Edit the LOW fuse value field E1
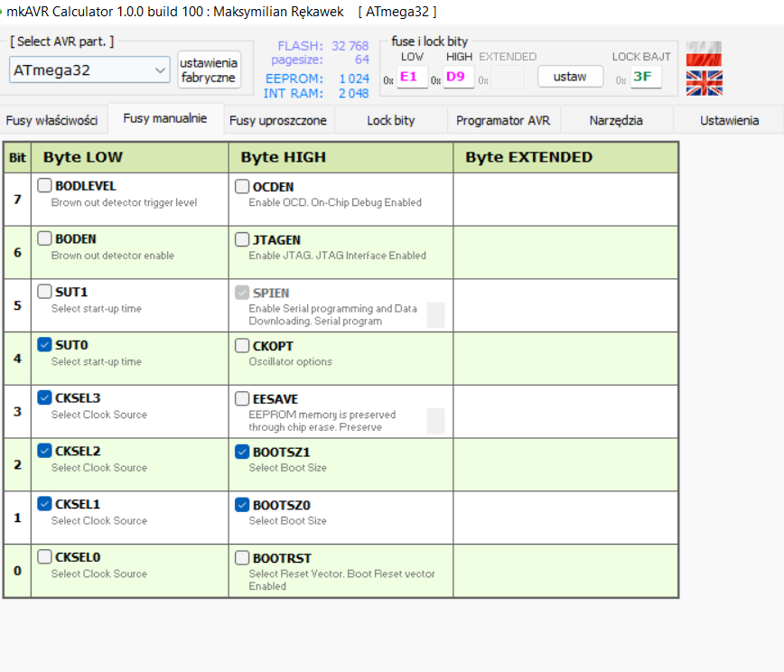Image resolution: width=784 pixels, height=672 pixels. [x=413, y=77]
